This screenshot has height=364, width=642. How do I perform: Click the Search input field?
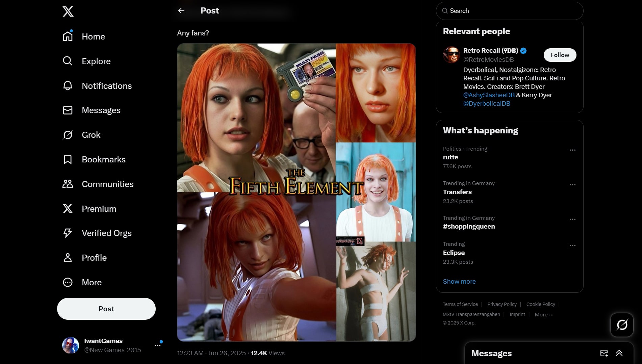point(510,11)
